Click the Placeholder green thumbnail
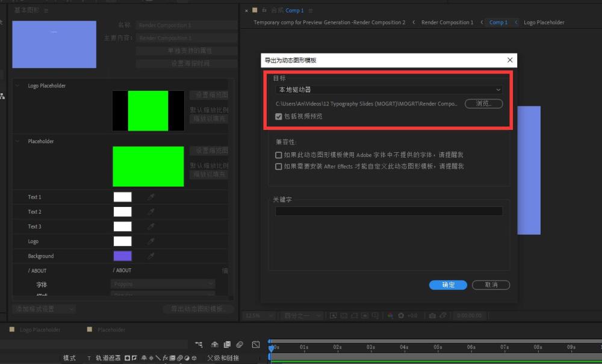 (x=148, y=167)
